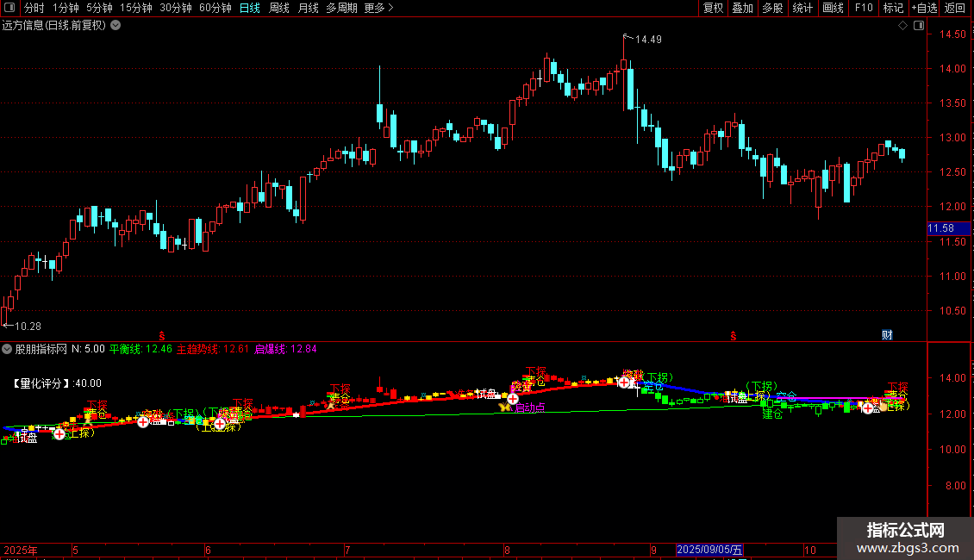Click the 标记 mark button
This screenshot has height=560, width=974.
[893, 8]
